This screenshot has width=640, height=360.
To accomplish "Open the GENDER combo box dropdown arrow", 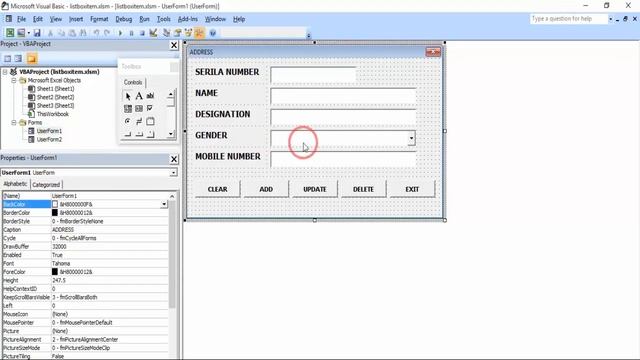I will coord(411,138).
